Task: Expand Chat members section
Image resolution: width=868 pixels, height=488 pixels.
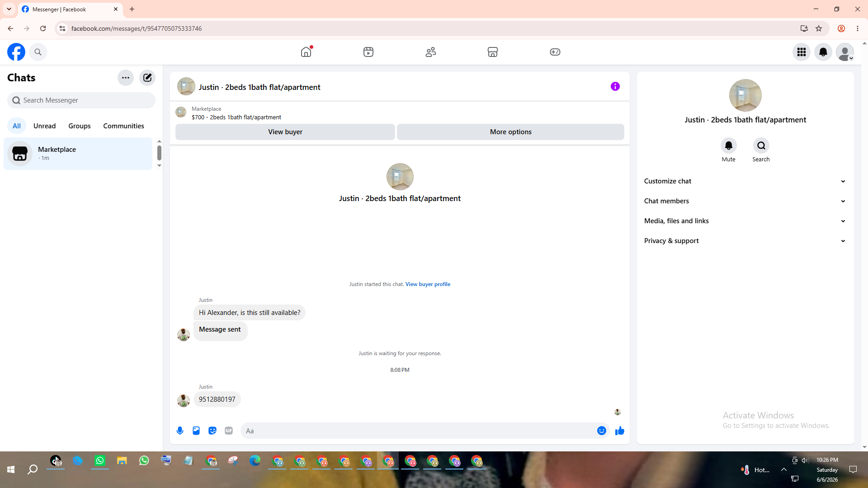Action: tap(745, 201)
